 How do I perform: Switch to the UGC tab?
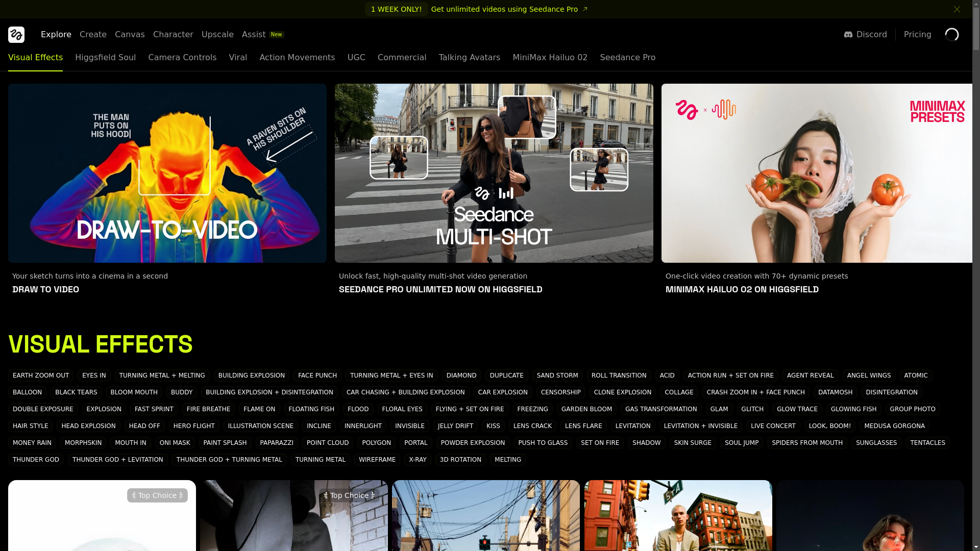click(x=356, y=58)
